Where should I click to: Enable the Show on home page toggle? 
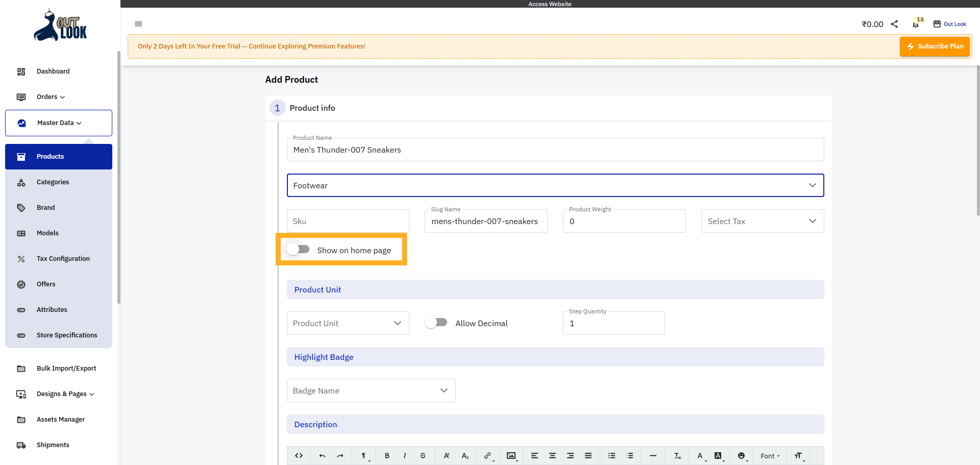(298, 249)
